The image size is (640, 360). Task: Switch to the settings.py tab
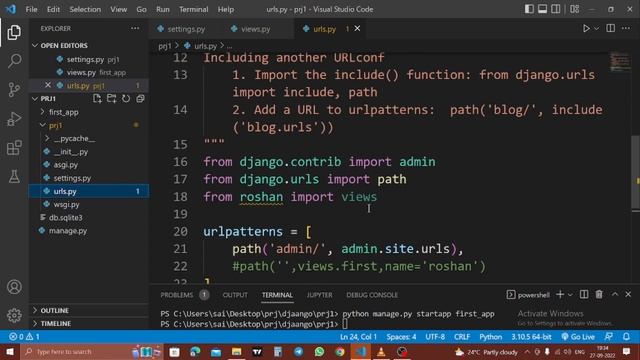[181, 29]
